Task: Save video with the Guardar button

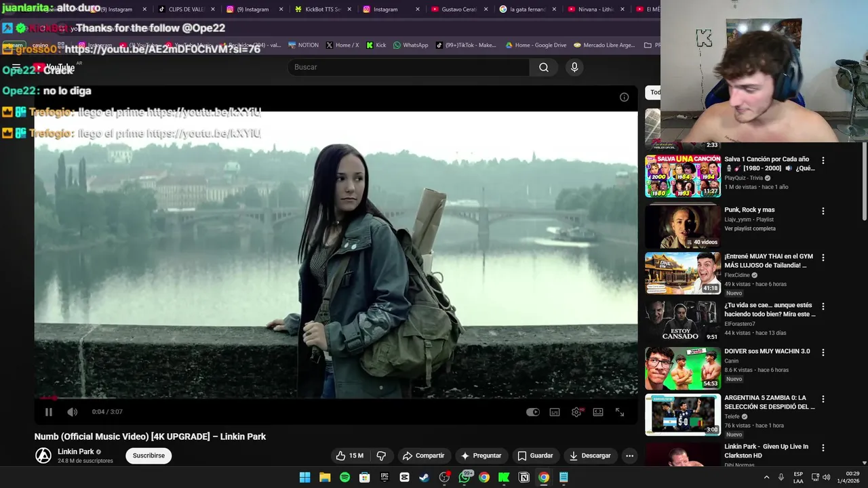Action: pos(535,455)
